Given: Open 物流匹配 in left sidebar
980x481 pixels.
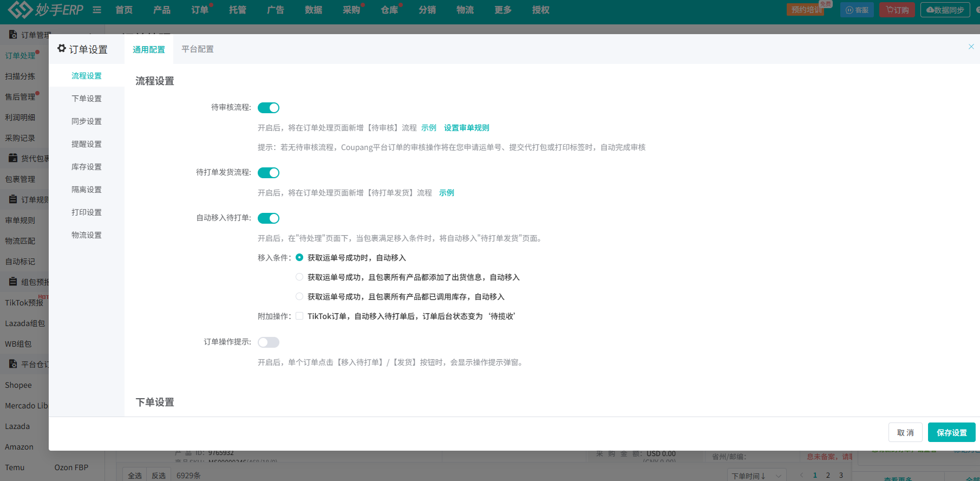Looking at the screenshot, I should click(x=20, y=241).
